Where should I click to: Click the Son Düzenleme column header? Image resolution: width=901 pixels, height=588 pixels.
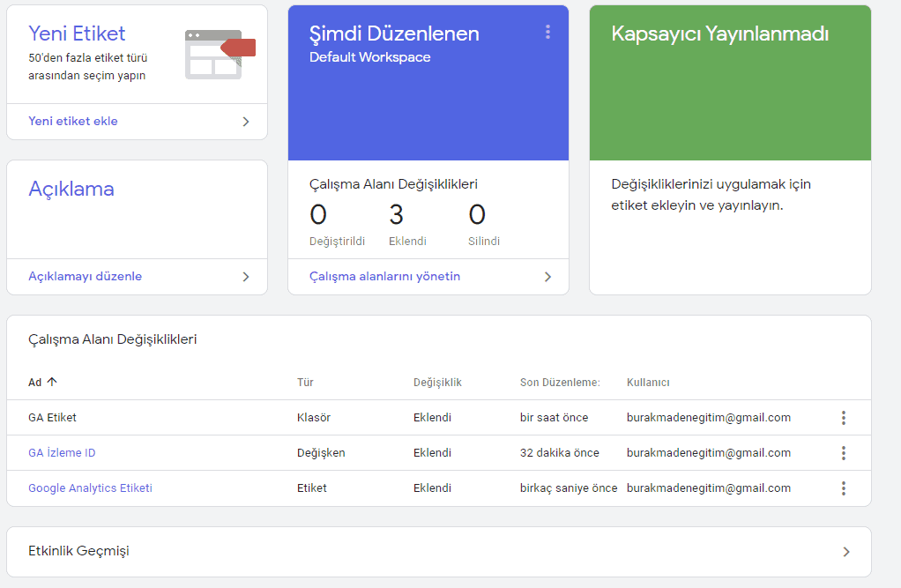pos(559,383)
